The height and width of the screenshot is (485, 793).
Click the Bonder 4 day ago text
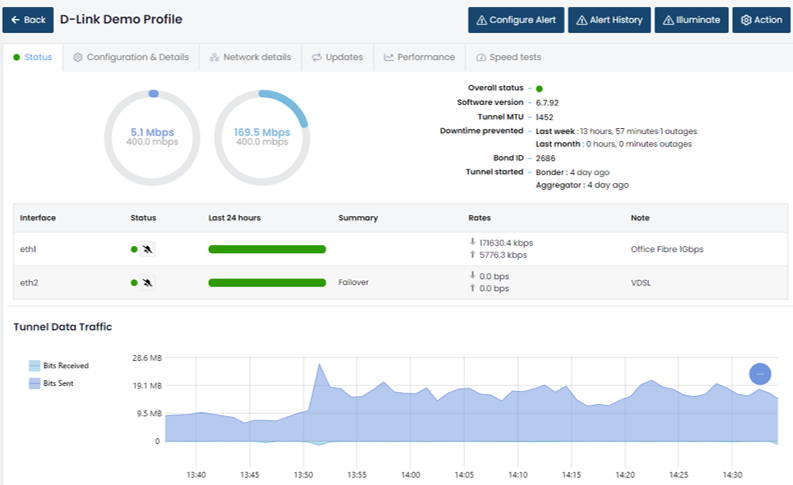pyautogui.click(x=572, y=172)
